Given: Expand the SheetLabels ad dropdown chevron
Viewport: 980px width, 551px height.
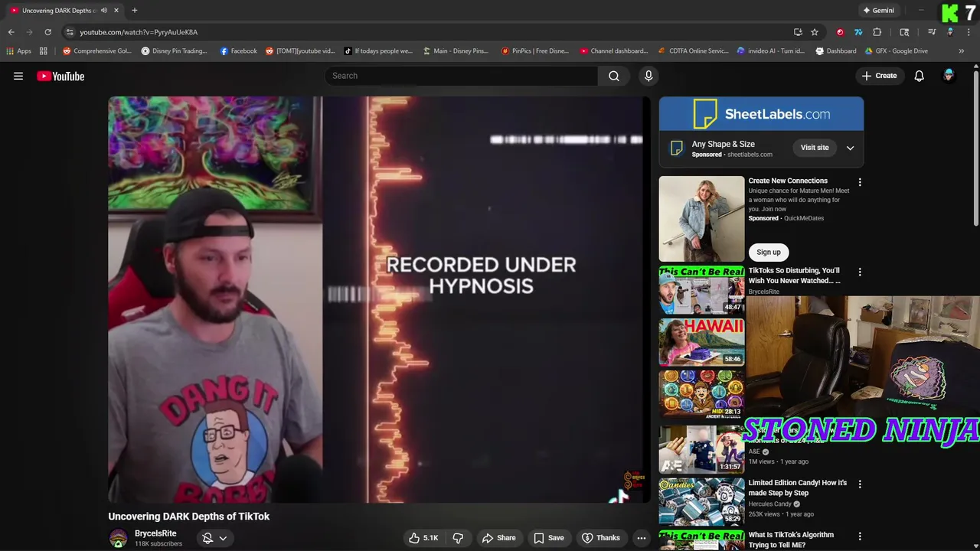Looking at the screenshot, I should pos(850,148).
